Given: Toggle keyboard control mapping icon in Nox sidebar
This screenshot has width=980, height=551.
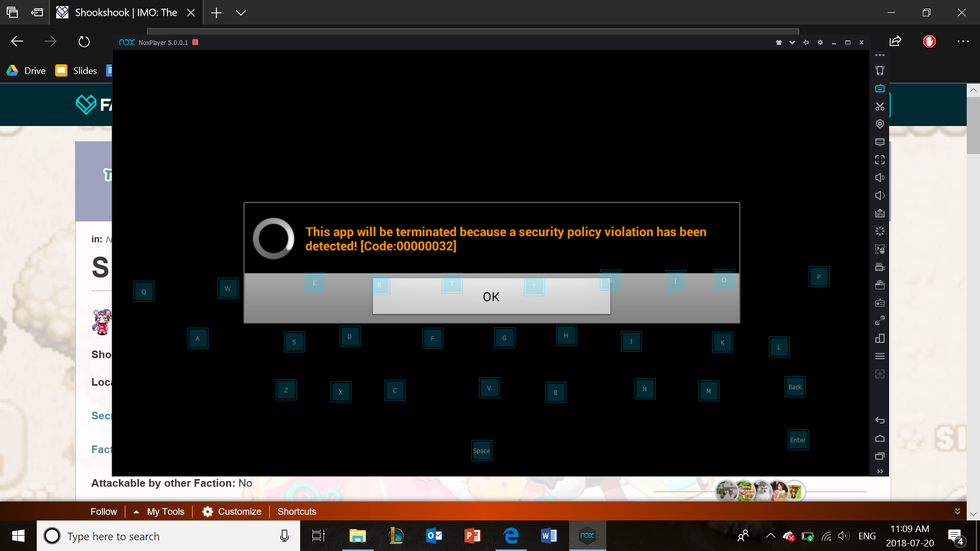Looking at the screenshot, I should (879, 88).
